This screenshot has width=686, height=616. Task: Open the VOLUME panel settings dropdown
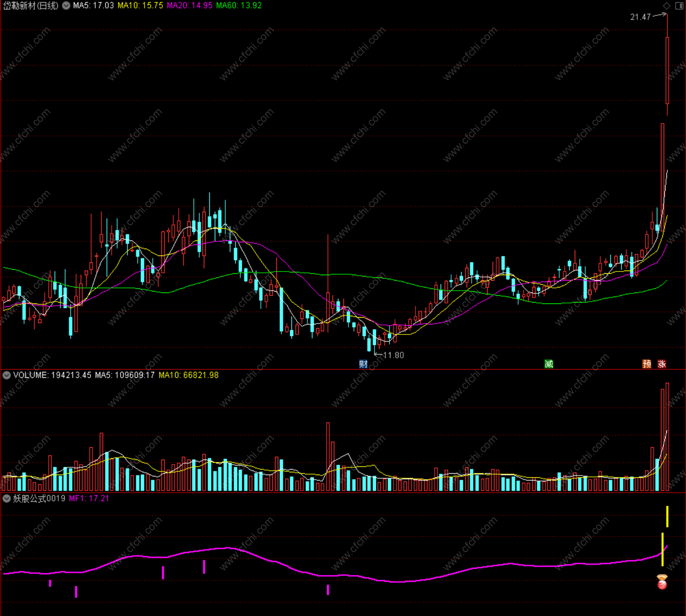pos(6,375)
